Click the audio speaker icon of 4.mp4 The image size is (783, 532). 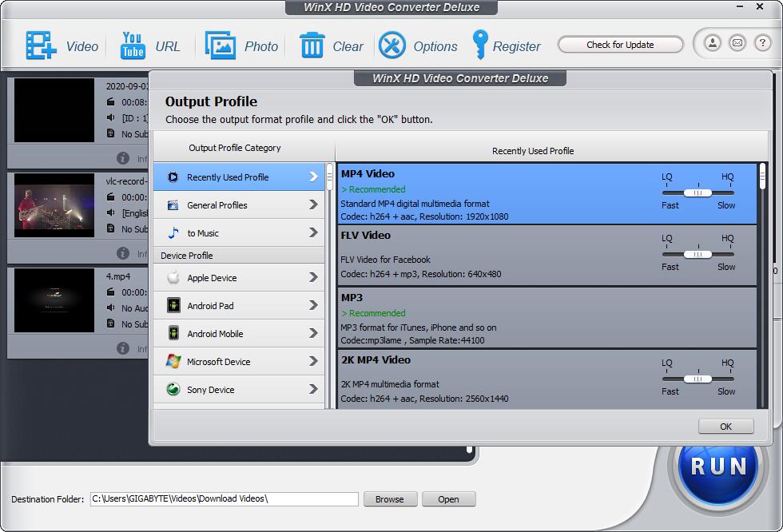coord(110,308)
